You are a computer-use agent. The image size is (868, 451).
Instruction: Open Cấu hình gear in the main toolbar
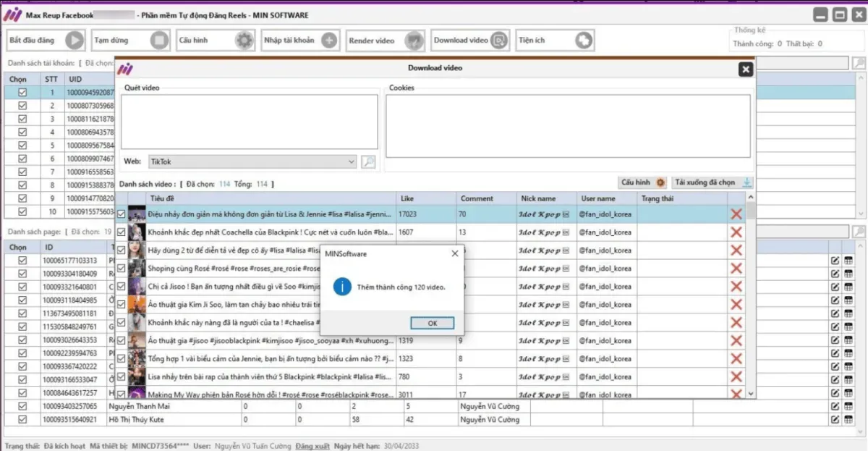point(244,40)
